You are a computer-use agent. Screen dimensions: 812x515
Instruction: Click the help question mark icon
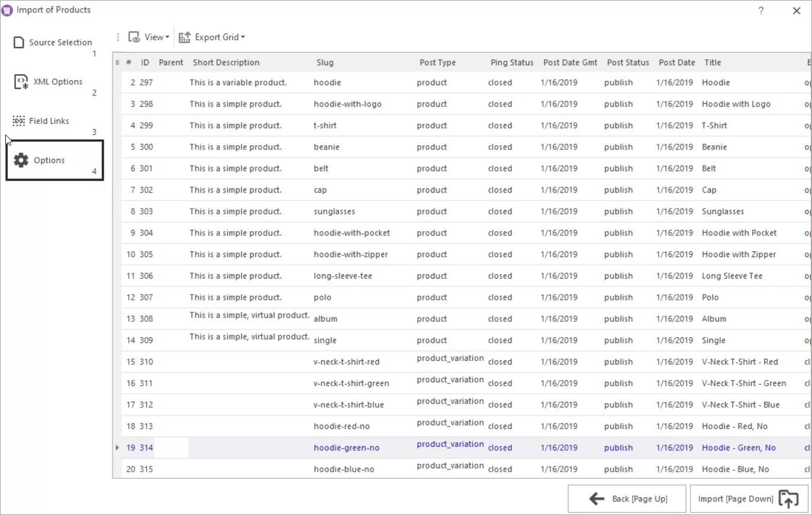coord(761,10)
